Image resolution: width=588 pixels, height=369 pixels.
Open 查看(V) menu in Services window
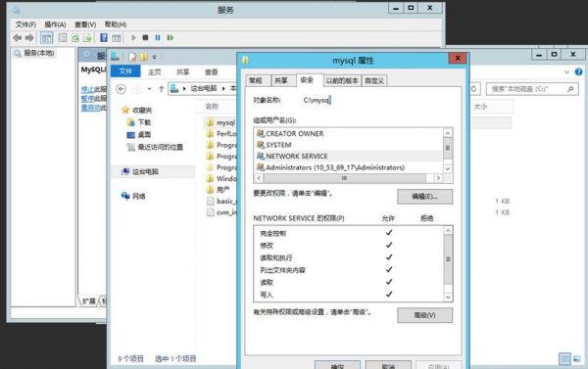click(x=85, y=24)
